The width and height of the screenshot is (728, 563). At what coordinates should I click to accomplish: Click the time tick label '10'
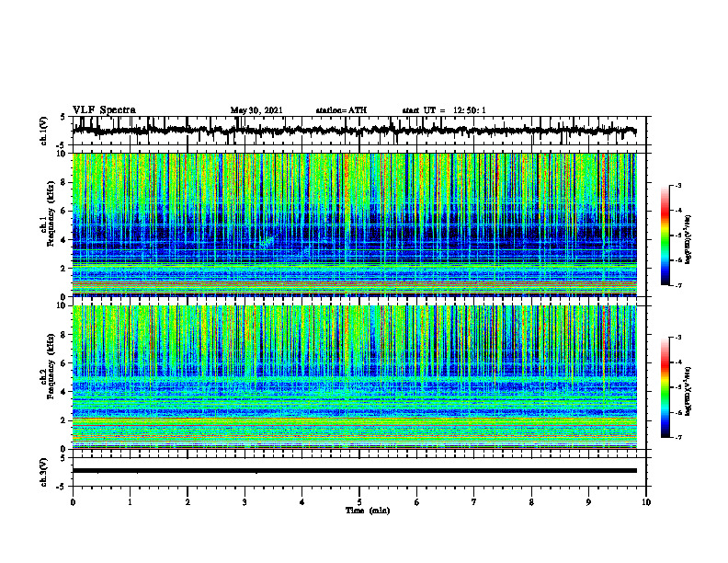pos(646,502)
